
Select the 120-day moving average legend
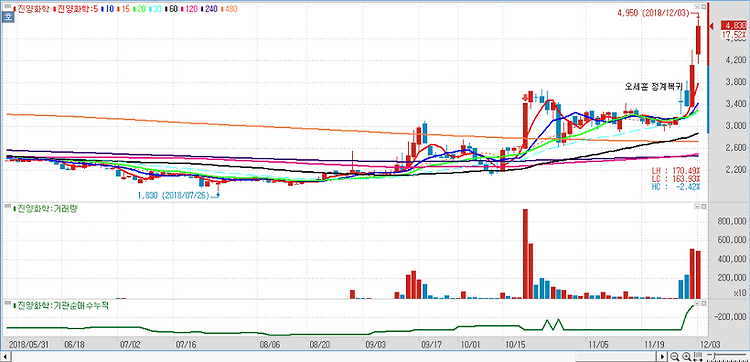pyautogui.click(x=189, y=9)
